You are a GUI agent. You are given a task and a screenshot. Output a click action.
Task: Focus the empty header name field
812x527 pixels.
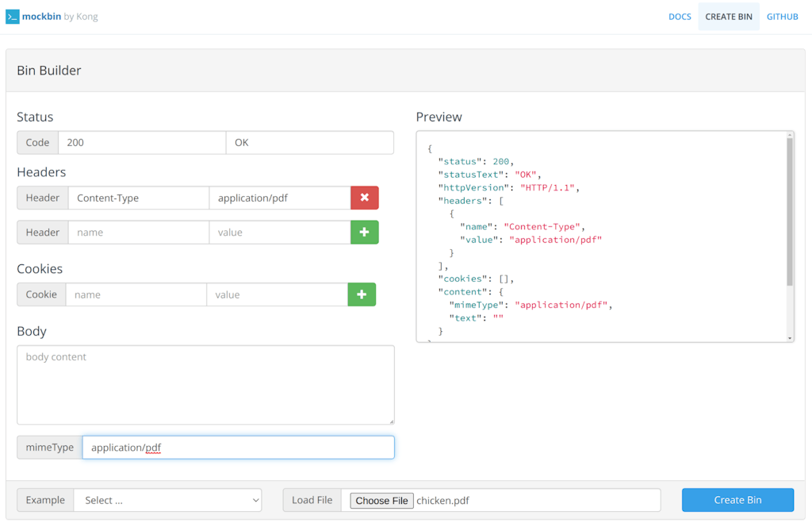coord(138,233)
